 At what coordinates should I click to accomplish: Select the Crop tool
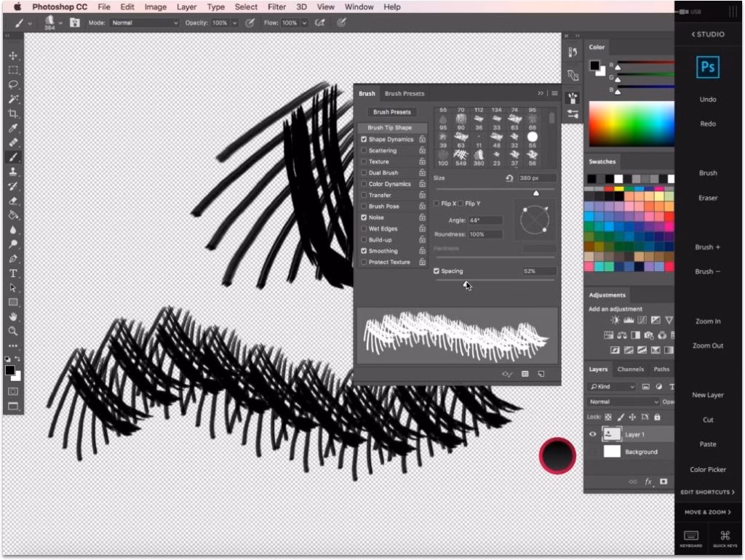[x=13, y=113]
